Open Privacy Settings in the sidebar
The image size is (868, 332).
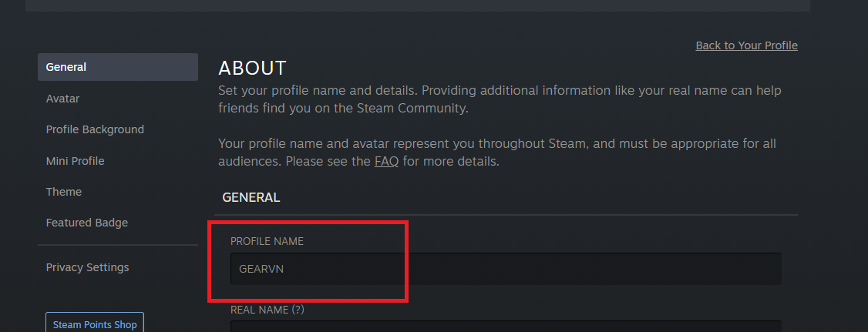87,267
